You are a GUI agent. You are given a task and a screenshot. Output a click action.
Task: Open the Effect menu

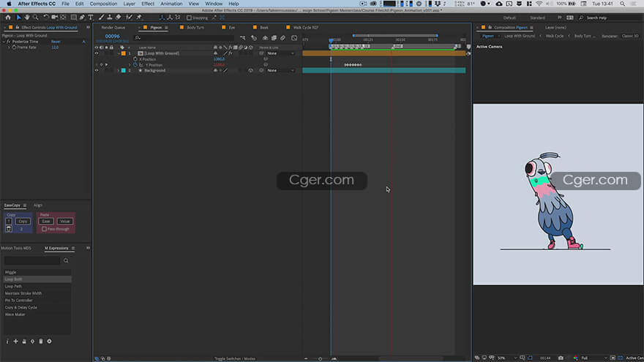(x=148, y=4)
